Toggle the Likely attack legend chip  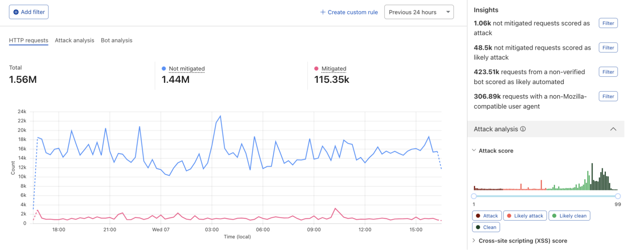point(525,216)
